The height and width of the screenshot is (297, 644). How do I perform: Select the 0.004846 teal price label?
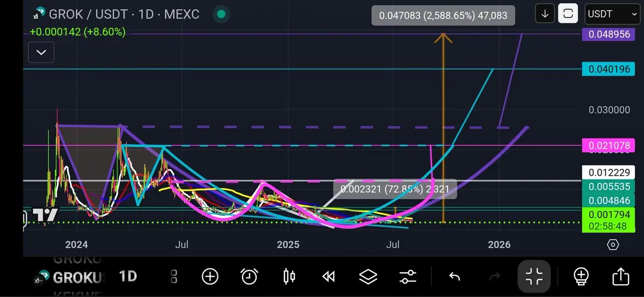click(609, 201)
